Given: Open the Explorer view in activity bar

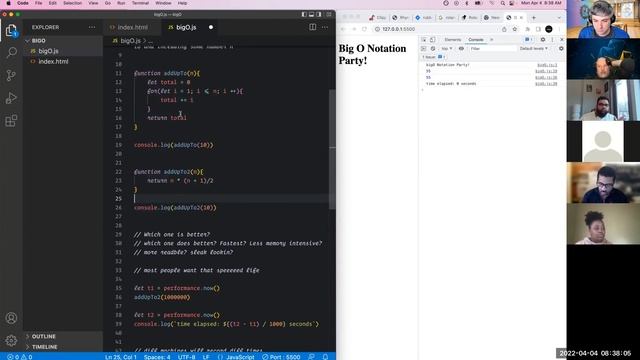Looking at the screenshot, I should coord(11,30).
